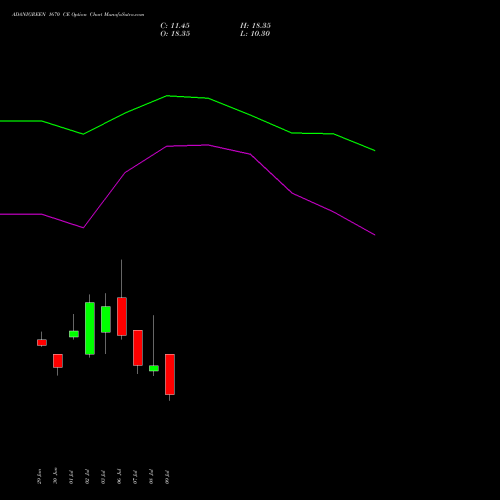Click the '07 Jul' date axis label
Screen dimensions: 500x500
click(135, 477)
